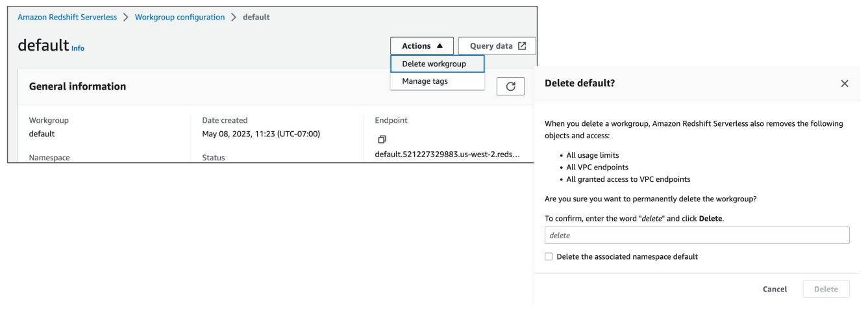Screen dimensions: 868x309
Task: Go to Amazon Redshift Serverless breadcrumb
Action: pos(67,17)
